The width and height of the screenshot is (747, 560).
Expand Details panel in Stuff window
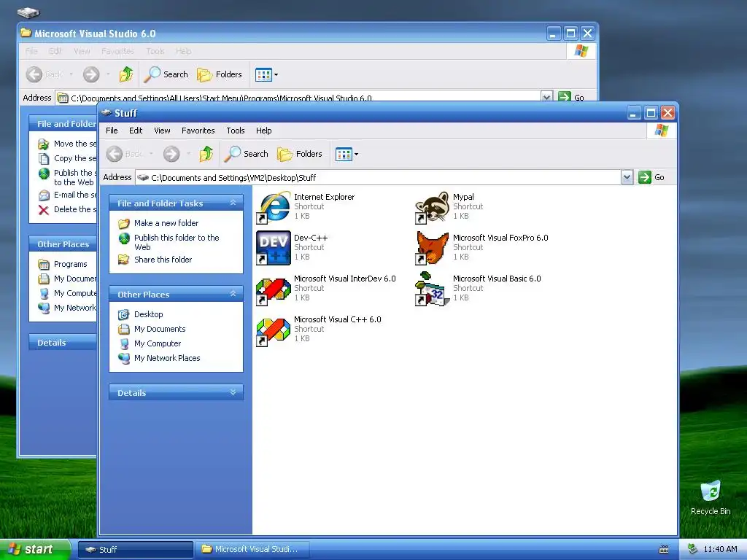tap(233, 392)
